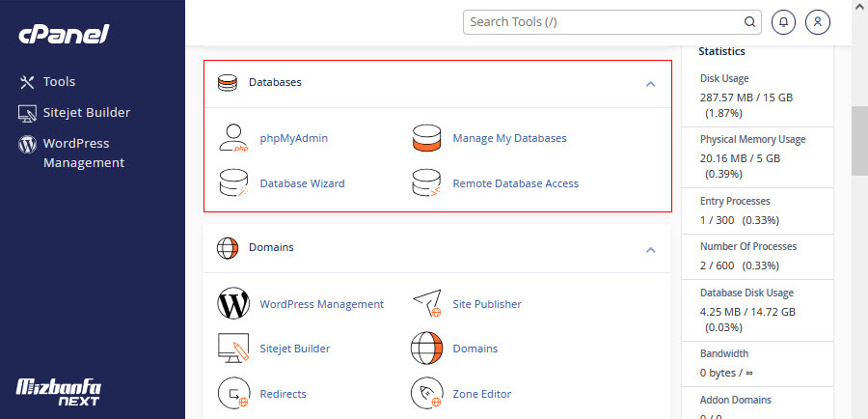This screenshot has width=868, height=419.
Task: Click the Disk Usage statistic label
Action: (724, 79)
